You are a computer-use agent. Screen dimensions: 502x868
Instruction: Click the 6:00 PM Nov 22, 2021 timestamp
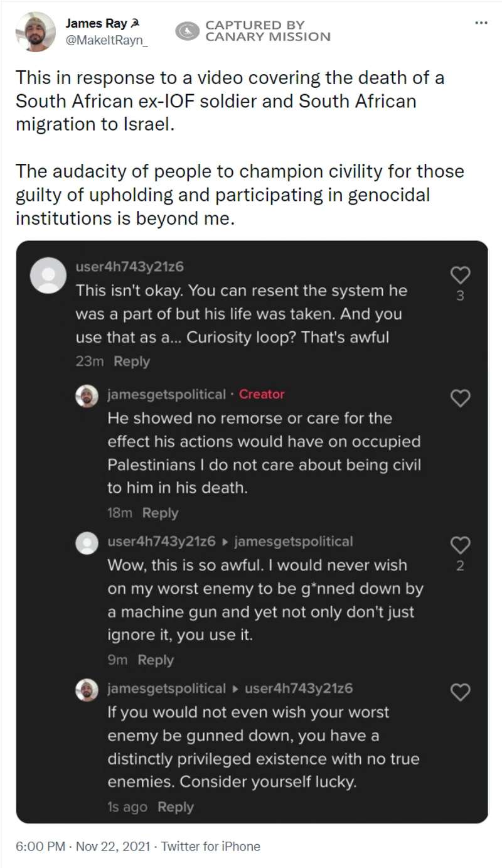pyautogui.click(x=82, y=846)
